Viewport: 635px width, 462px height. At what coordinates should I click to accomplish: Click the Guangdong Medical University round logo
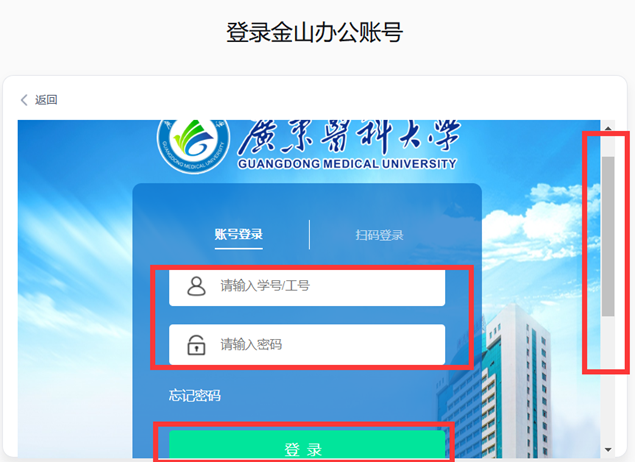194,144
